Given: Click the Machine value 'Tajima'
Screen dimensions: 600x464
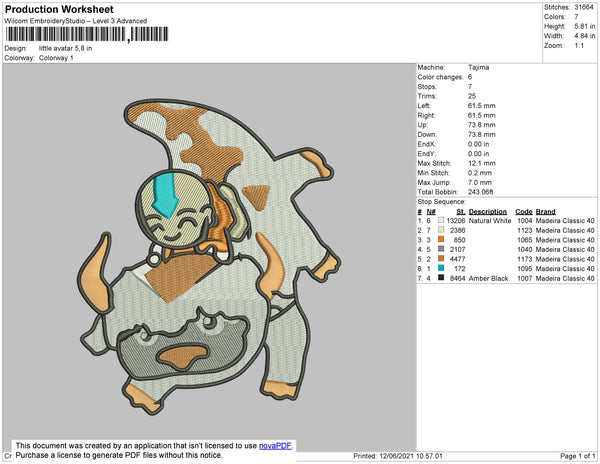Looking at the screenshot, I should [479, 67].
